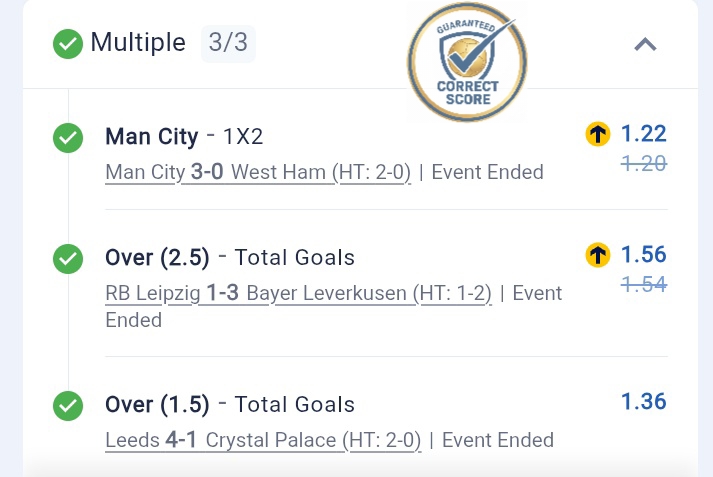The width and height of the screenshot is (713, 477).
Task: Click the yellow odds-up arrow beside 1.22
Action: click(x=598, y=135)
